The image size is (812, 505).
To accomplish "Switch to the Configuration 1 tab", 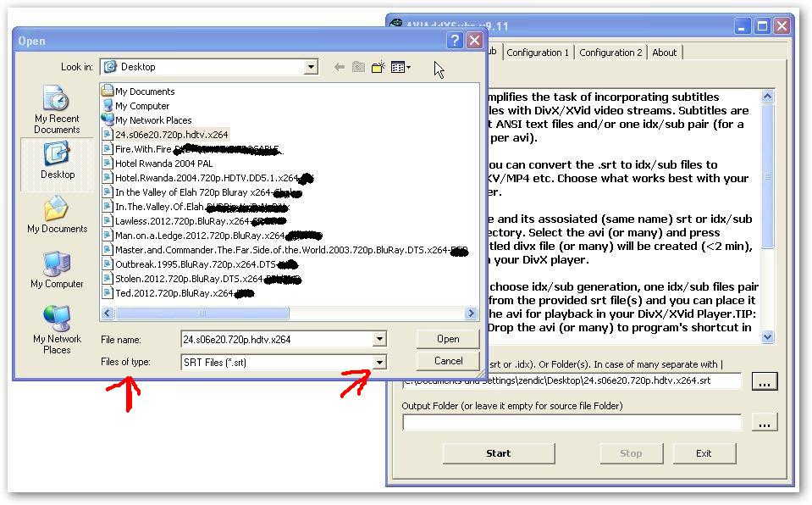I will tap(538, 53).
